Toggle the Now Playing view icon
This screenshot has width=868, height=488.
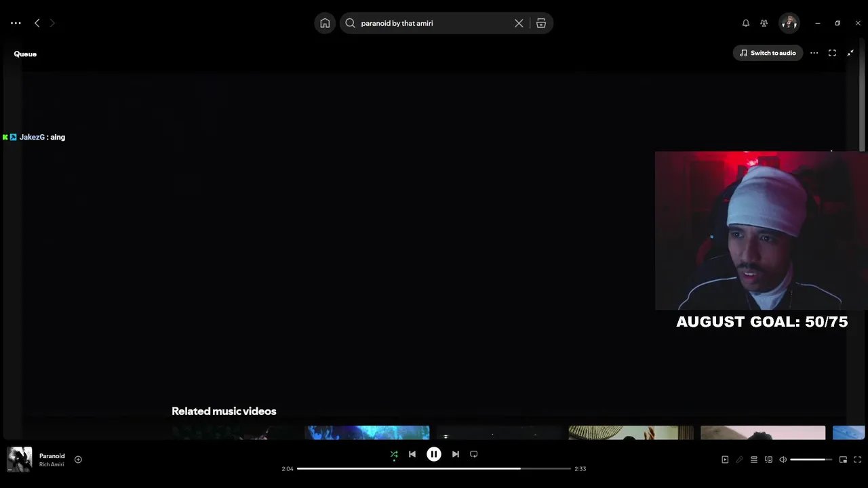[x=725, y=460]
